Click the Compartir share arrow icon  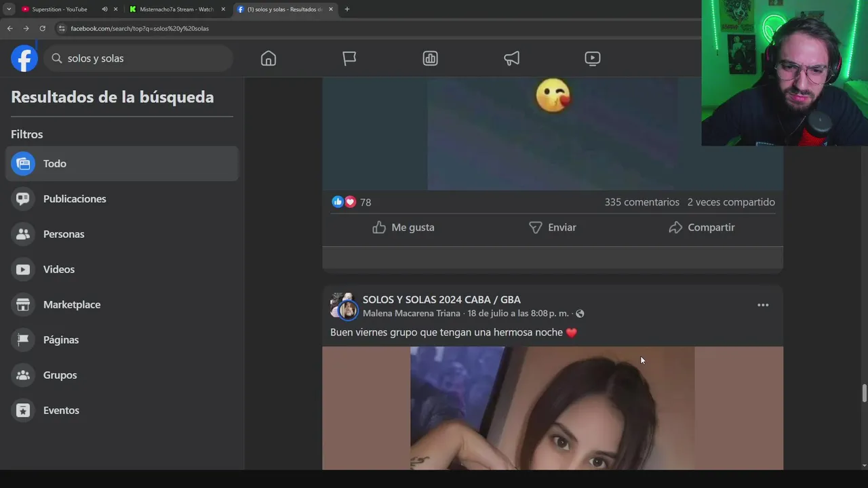click(675, 228)
